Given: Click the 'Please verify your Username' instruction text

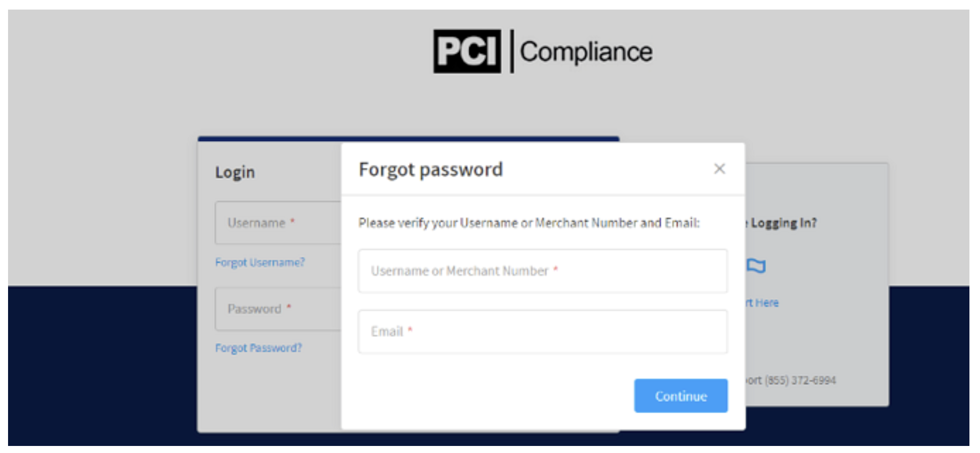Looking at the screenshot, I should (529, 223).
